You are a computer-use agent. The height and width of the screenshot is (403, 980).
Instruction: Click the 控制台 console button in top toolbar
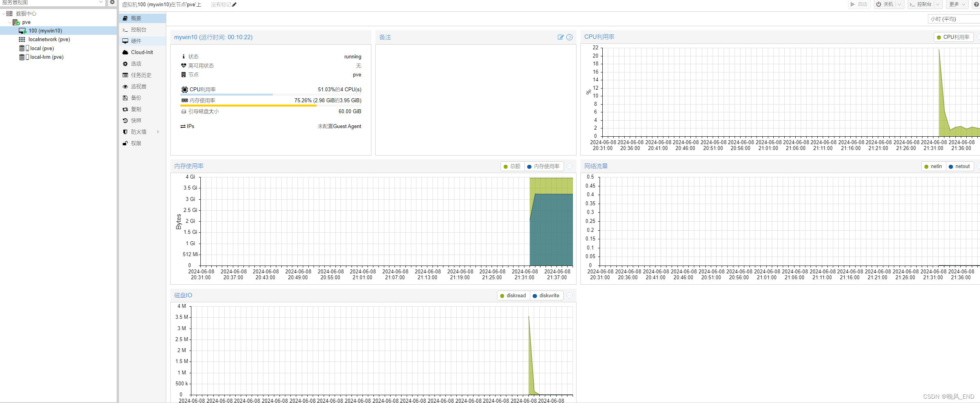coord(921,4)
